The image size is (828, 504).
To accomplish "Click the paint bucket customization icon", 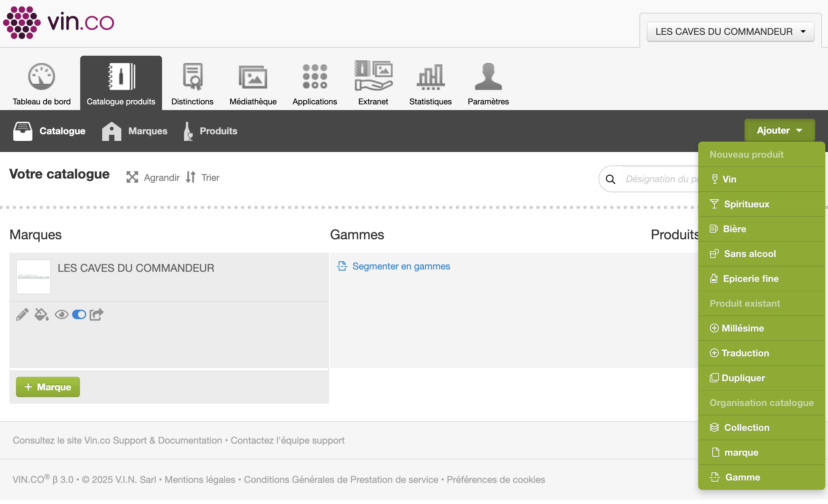I will pyautogui.click(x=41, y=315).
